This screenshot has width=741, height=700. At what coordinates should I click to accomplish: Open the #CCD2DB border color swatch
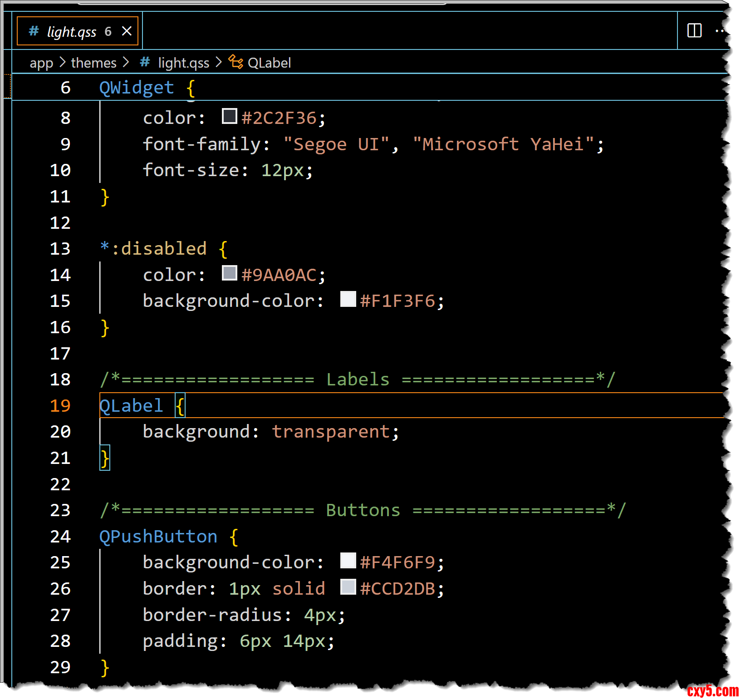click(348, 587)
